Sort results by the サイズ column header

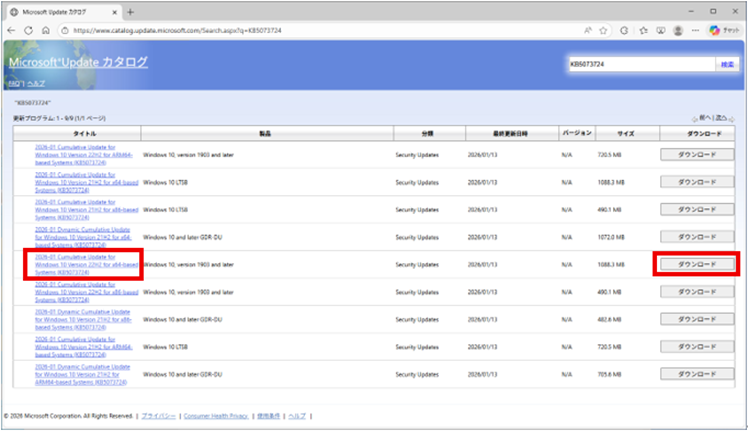click(627, 133)
